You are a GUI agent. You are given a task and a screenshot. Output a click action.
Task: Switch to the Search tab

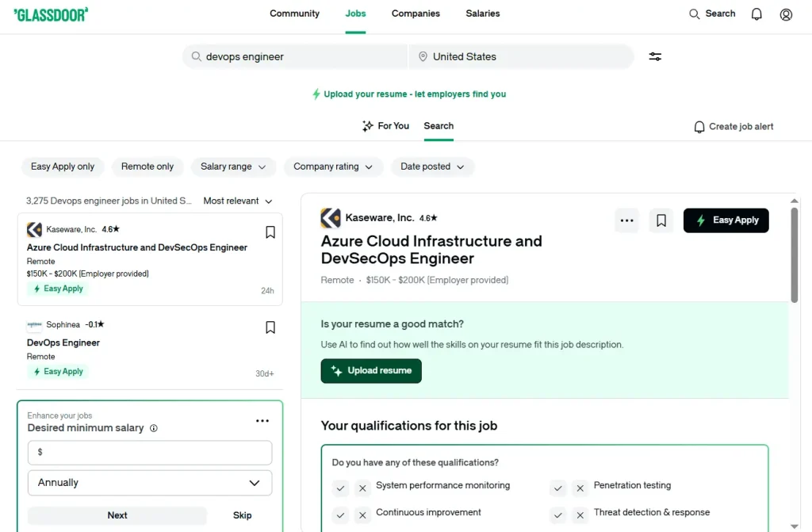pyautogui.click(x=439, y=126)
